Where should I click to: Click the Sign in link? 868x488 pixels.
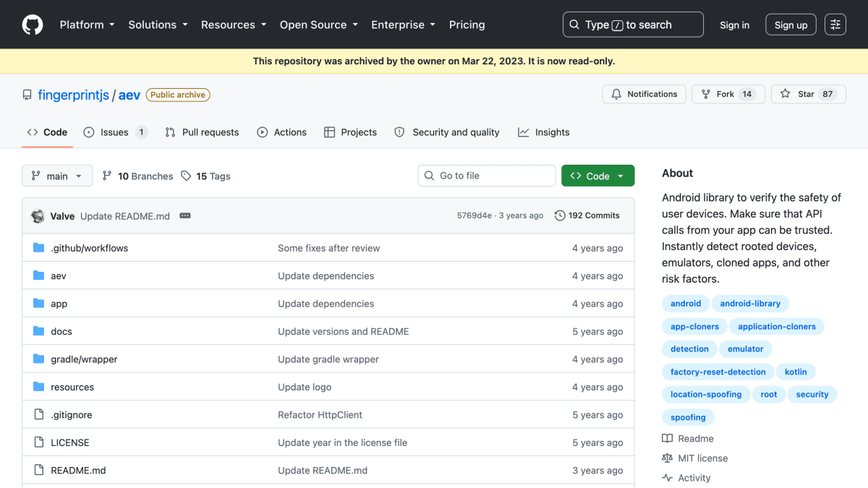735,25
